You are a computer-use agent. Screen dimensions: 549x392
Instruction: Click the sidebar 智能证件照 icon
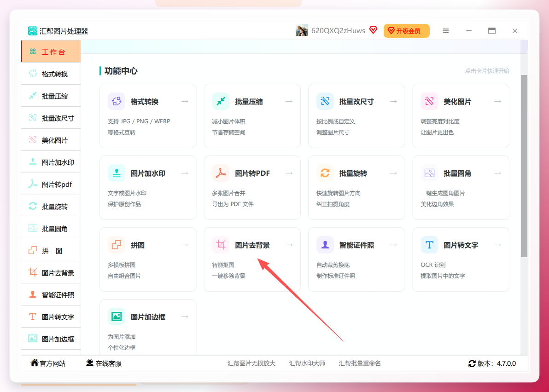pyautogui.click(x=33, y=294)
